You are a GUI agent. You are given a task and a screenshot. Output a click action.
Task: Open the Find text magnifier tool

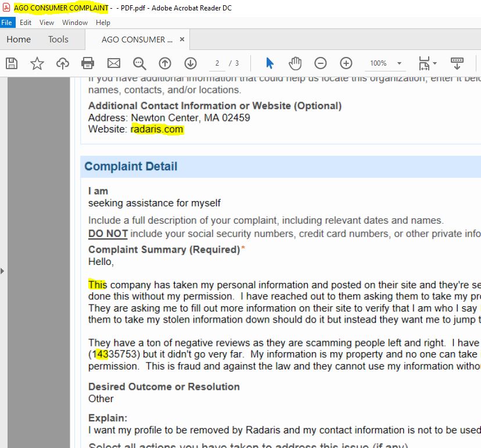click(139, 63)
